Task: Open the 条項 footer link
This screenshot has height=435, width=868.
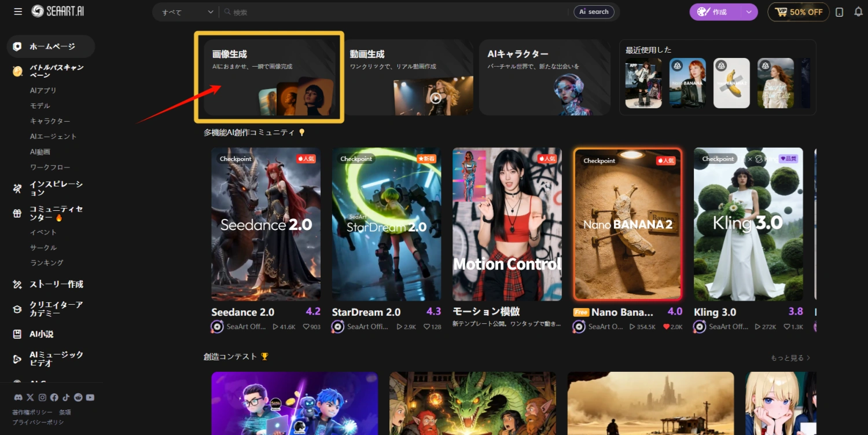Action: coord(65,412)
